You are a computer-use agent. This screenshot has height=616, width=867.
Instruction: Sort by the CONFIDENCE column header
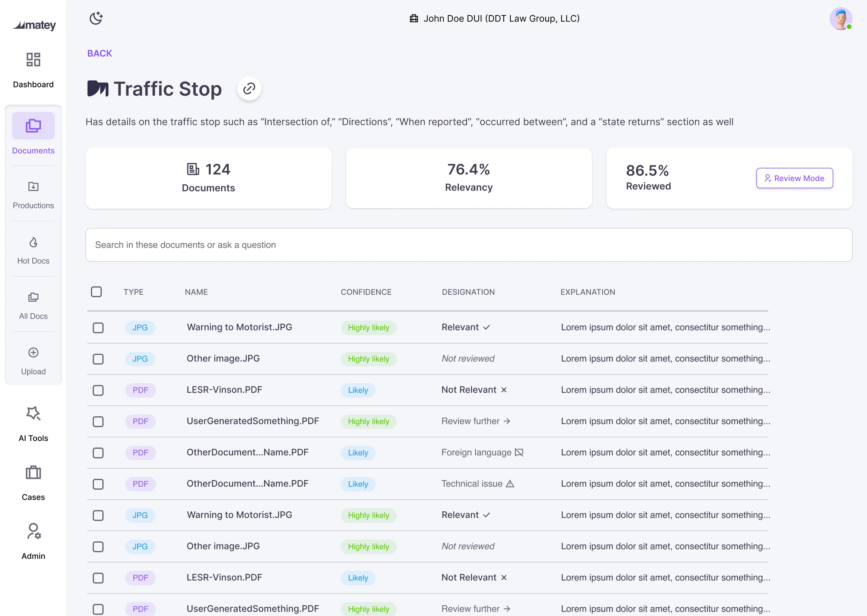click(366, 292)
